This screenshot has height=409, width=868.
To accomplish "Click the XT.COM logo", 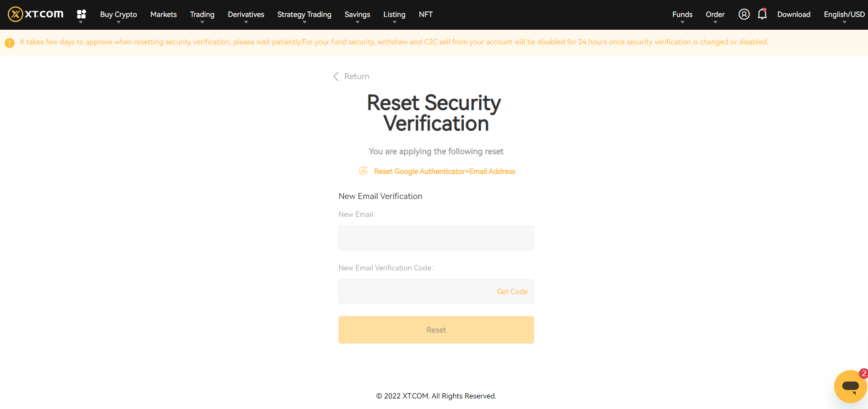I will [x=36, y=14].
